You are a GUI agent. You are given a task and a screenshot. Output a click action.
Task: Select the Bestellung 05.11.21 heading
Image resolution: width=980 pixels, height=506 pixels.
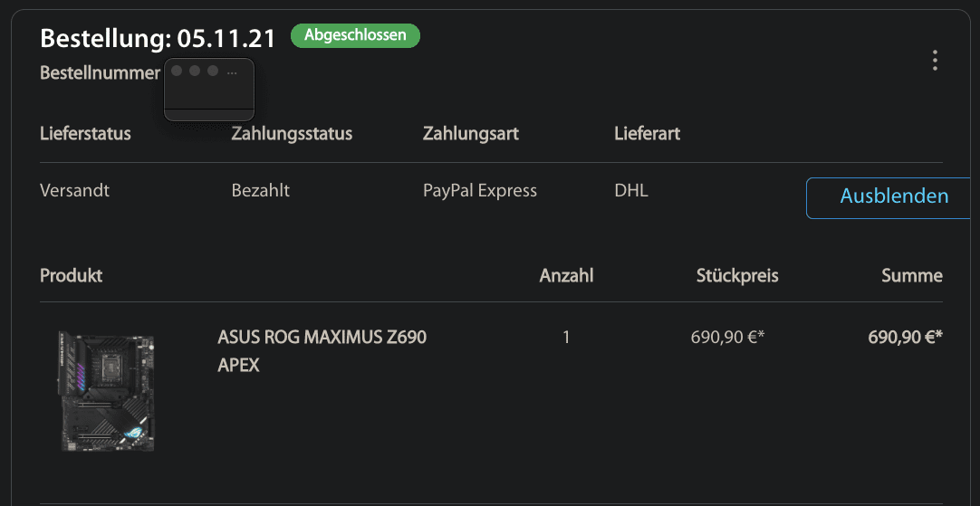pos(158,38)
